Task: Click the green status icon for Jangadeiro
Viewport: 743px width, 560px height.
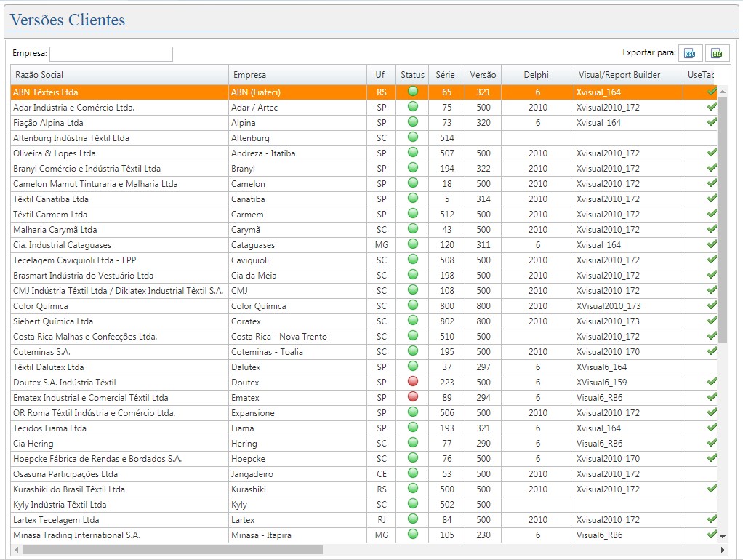Action: tap(413, 473)
